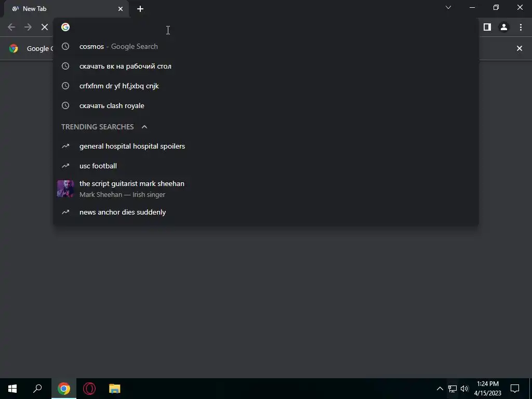Open the profile account icon
The width and height of the screenshot is (532, 399).
tap(504, 27)
